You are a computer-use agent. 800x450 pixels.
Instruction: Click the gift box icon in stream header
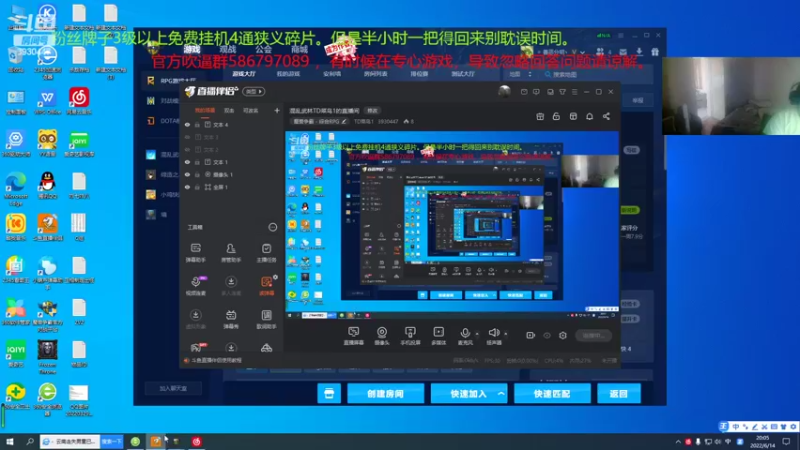540,116
